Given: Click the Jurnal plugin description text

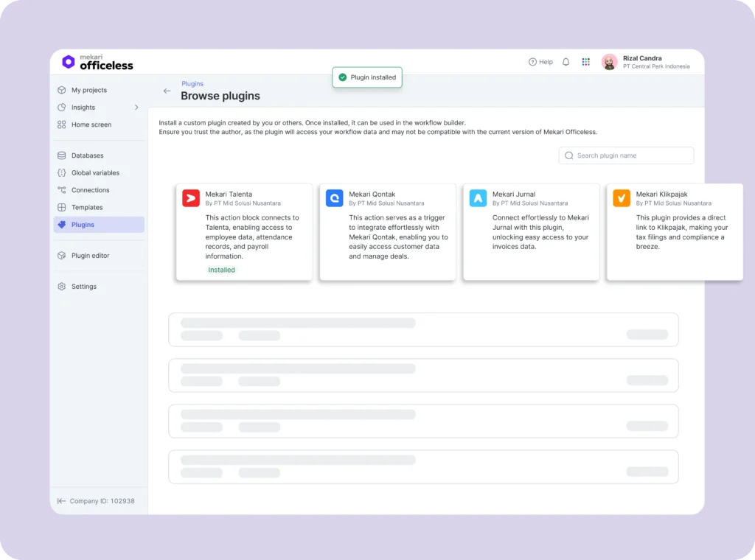Looking at the screenshot, I should (540, 232).
